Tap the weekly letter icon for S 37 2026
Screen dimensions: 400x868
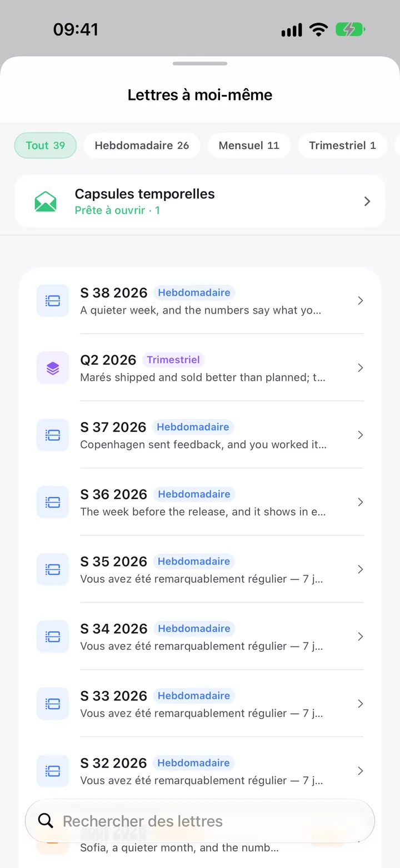[53, 435]
